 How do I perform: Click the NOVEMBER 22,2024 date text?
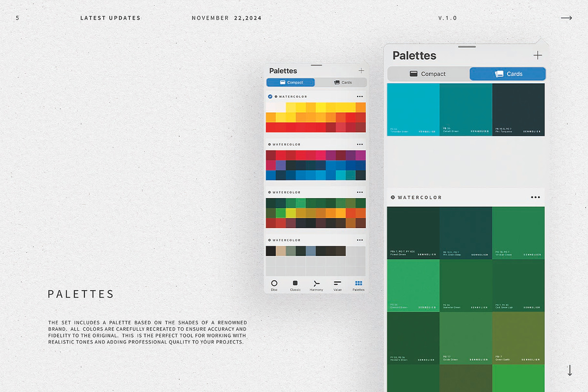[226, 18]
